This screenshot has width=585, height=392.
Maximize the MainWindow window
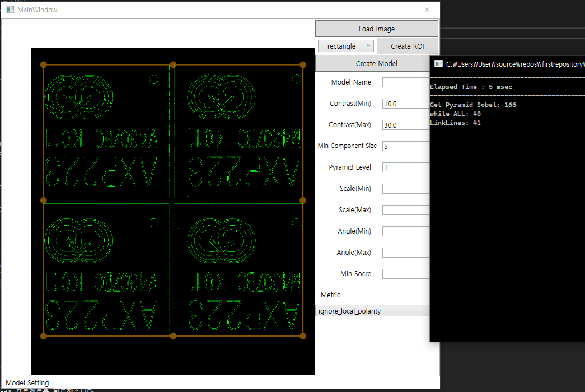(401, 10)
